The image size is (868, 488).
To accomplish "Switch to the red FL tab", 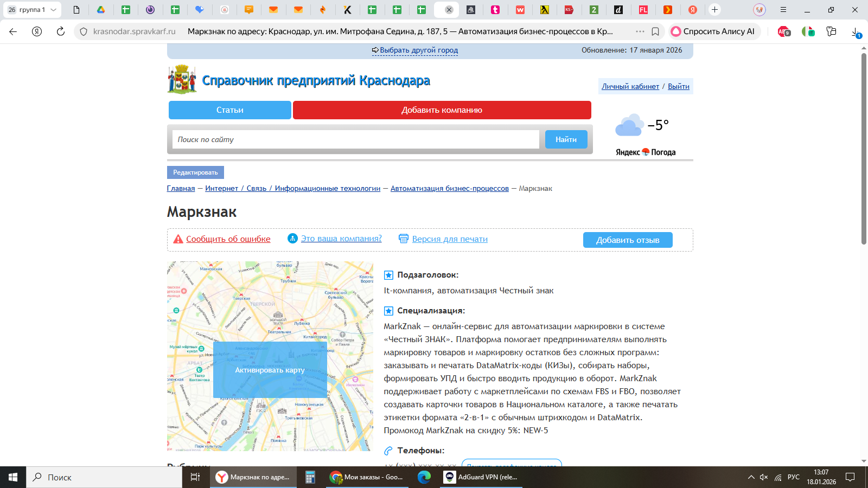I will coord(643,10).
